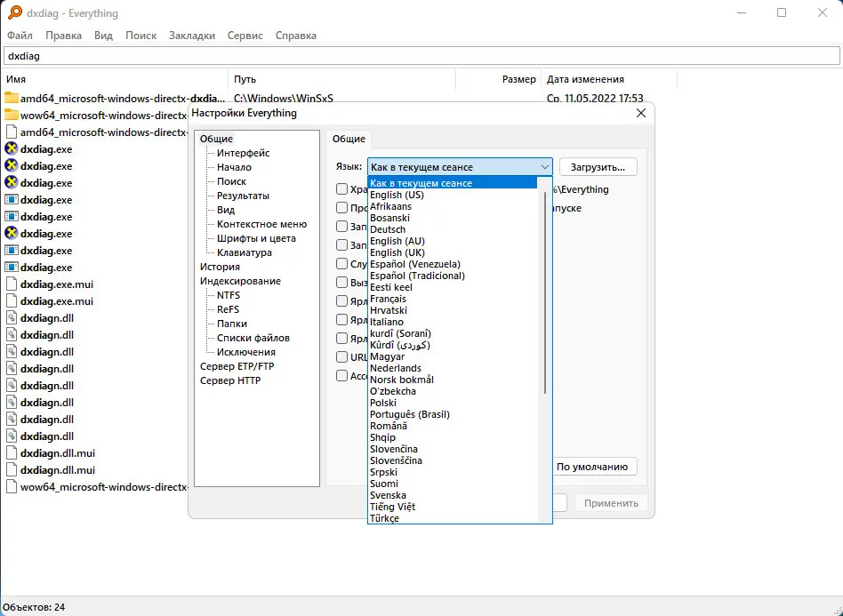Collapse the Язык language combo box
The image size is (843, 616).
pyautogui.click(x=460, y=166)
